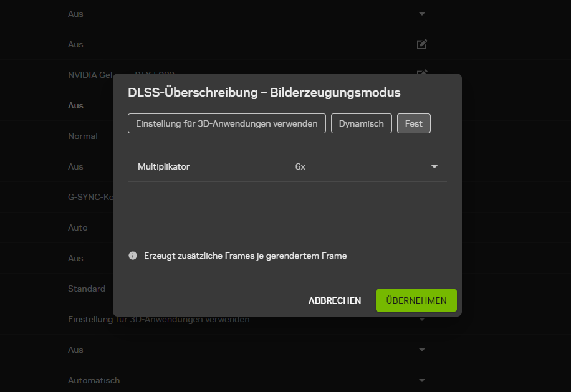Click the edit icon below the top dropdown
Viewport: 571px width, 392px height.
tap(421, 44)
